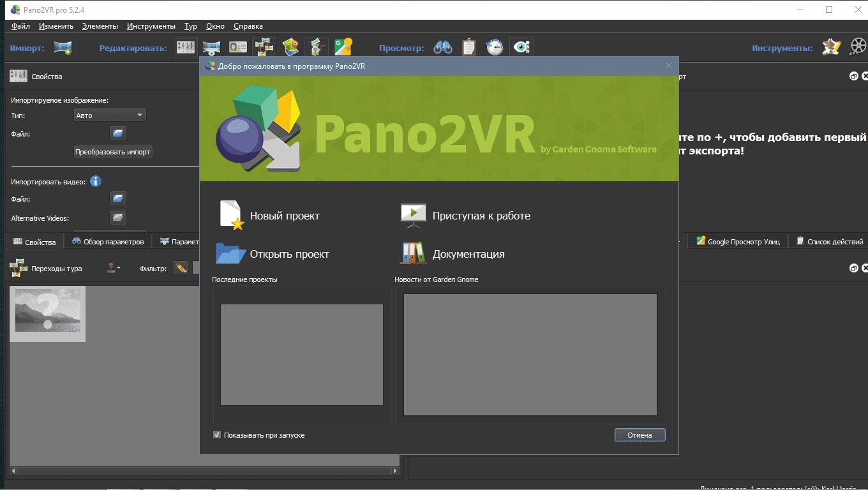Click Преобразовать импорт button
Image resolution: width=868 pixels, height=490 pixels.
pyautogui.click(x=113, y=152)
